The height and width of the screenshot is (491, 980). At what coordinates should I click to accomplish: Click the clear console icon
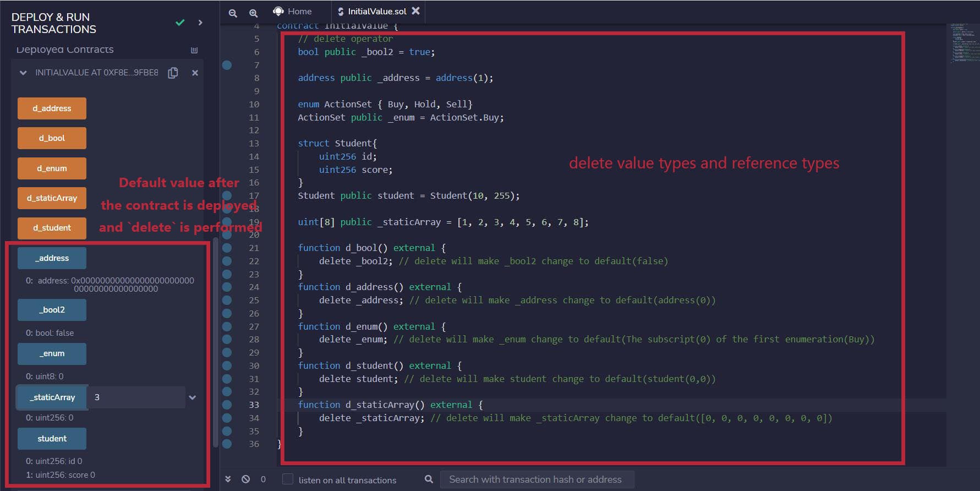coord(245,479)
